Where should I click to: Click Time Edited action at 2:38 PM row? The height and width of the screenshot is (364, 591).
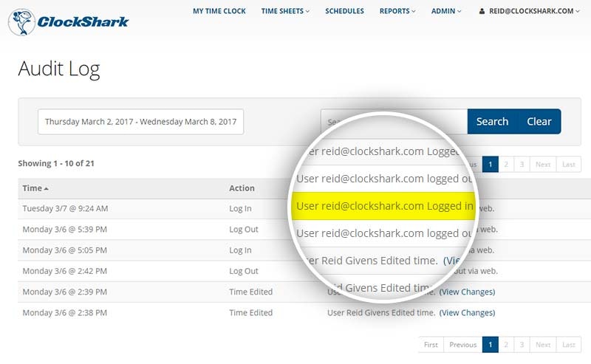pos(250,312)
